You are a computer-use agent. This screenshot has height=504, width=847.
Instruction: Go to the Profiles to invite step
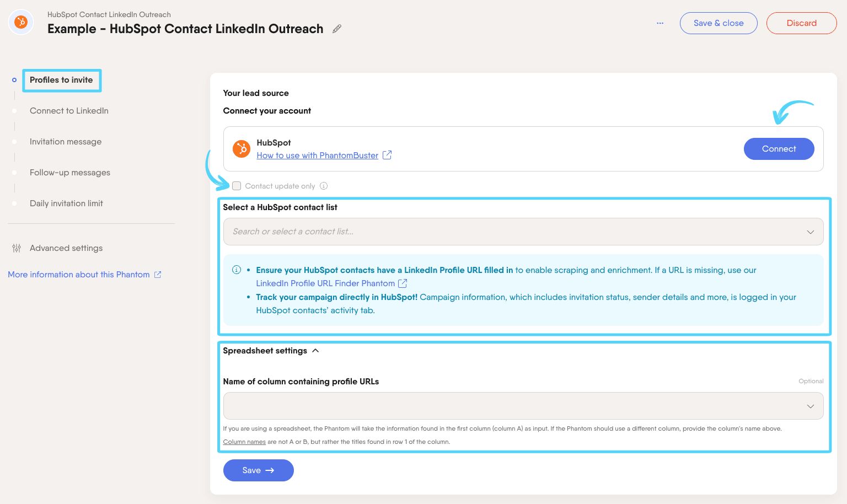[61, 80]
